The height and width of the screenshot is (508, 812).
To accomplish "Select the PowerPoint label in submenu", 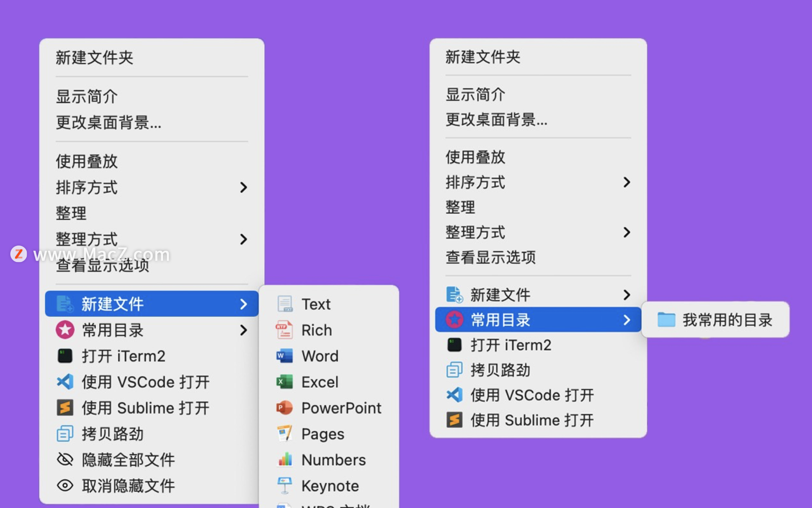I will click(342, 408).
